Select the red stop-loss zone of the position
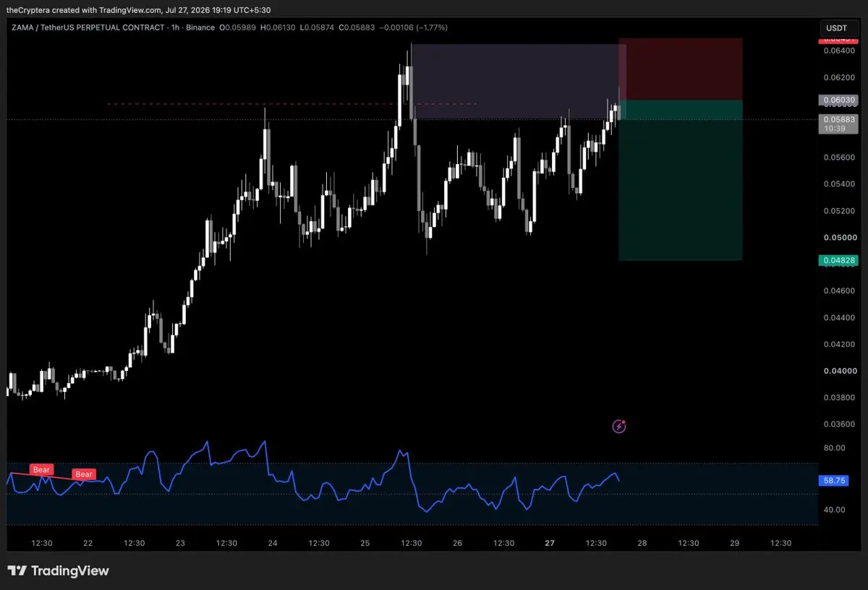 click(680, 69)
